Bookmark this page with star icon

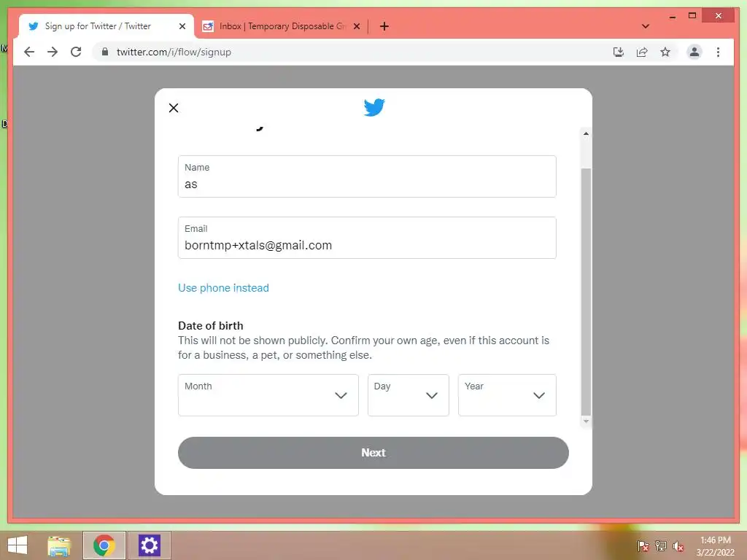point(665,52)
